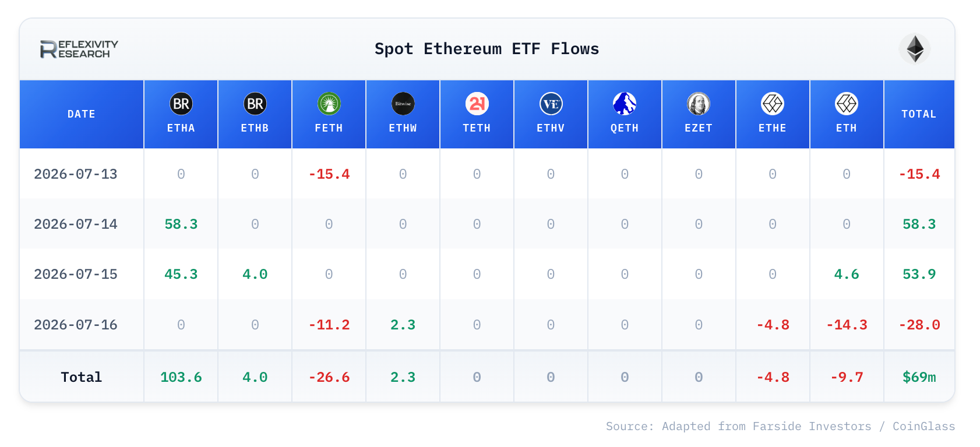980x447 pixels.
Task: Select the BlackRock ETHA logo icon
Action: point(181,104)
